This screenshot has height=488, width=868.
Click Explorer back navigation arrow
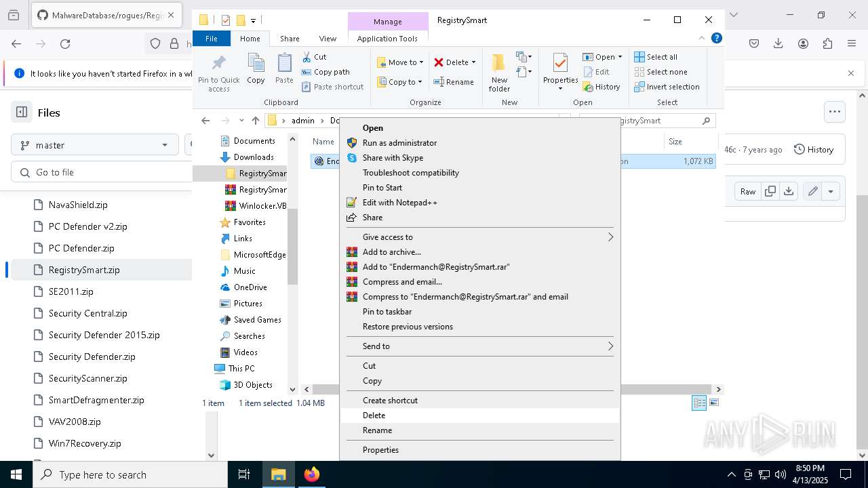205,121
